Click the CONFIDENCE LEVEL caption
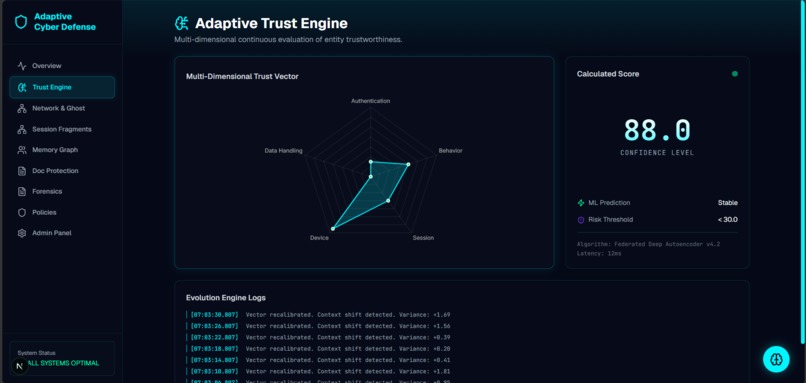Image resolution: width=806 pixels, height=383 pixels. [x=657, y=153]
